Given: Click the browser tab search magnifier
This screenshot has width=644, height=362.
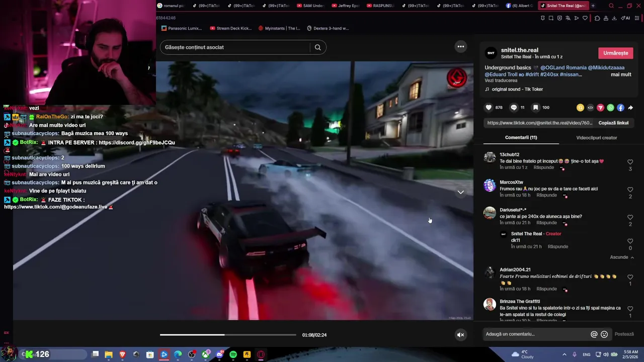Looking at the screenshot, I should pyautogui.click(x=611, y=6).
